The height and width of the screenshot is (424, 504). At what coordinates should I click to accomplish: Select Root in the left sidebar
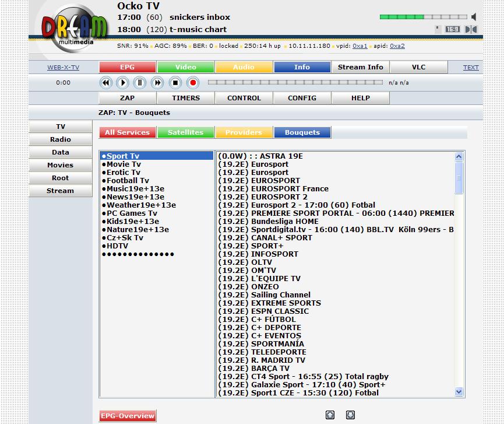click(x=61, y=178)
